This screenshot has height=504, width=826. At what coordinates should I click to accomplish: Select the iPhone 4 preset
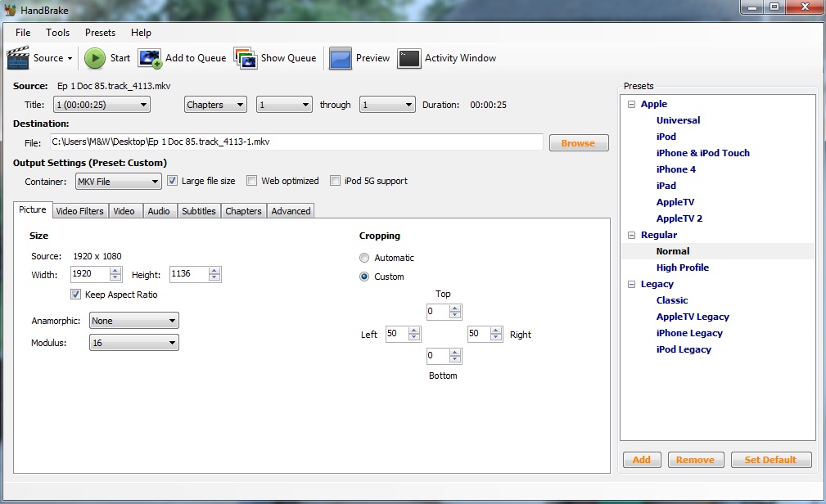(x=676, y=169)
